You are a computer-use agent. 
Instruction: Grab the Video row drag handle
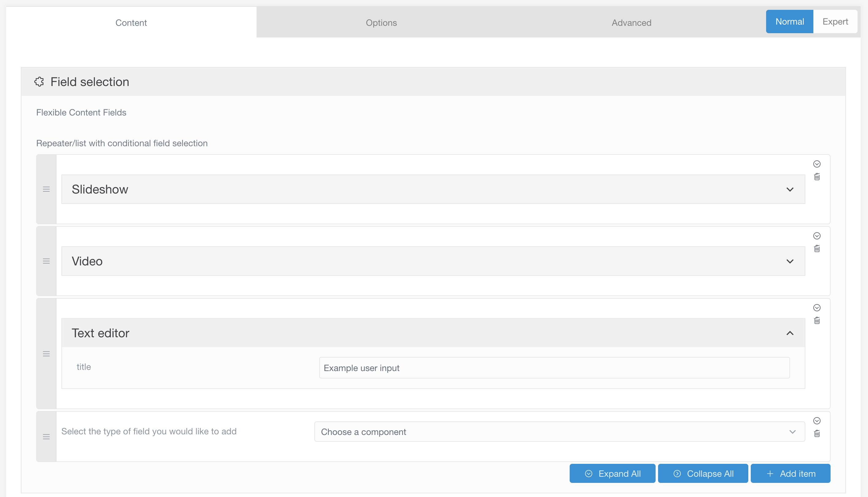click(46, 261)
